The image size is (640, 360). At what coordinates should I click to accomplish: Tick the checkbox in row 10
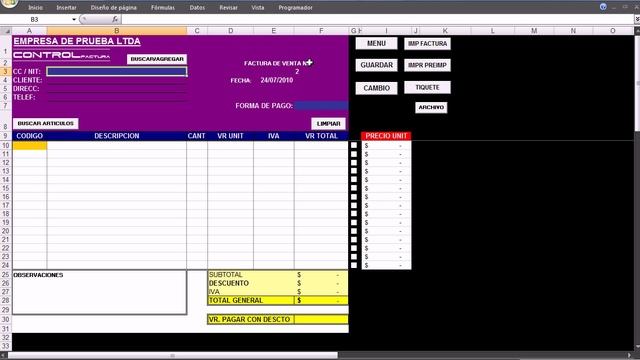pos(354,145)
